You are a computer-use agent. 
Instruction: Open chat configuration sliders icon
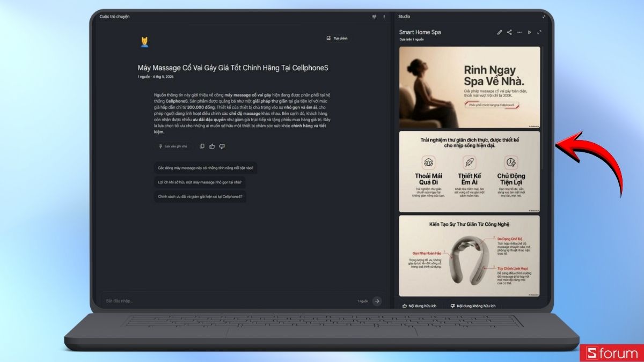pos(374,17)
